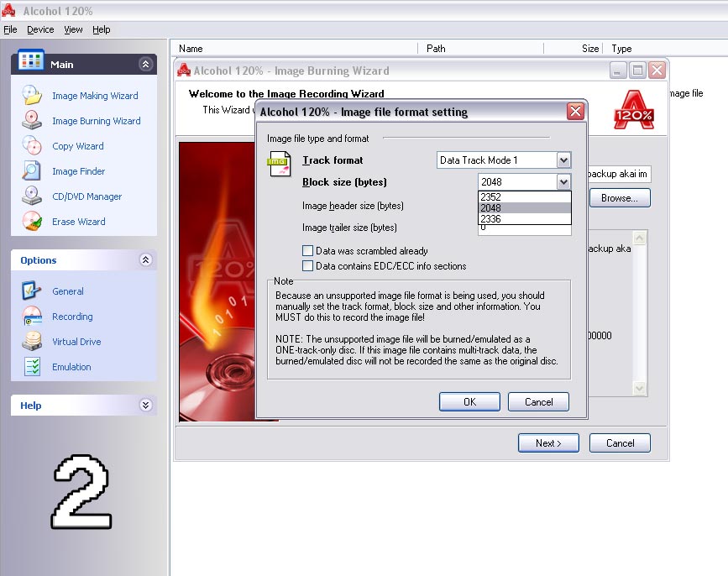The height and width of the screenshot is (576, 728).
Task: Open Emulation options link
Action: click(71, 367)
